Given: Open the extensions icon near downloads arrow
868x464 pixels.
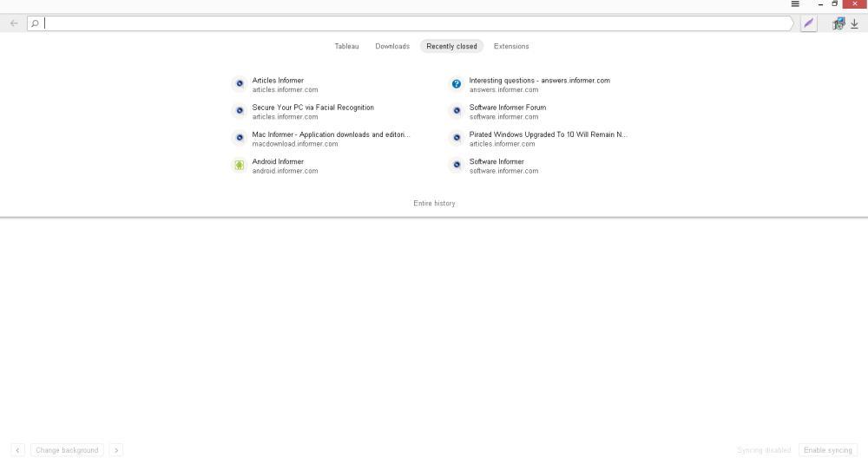Looking at the screenshot, I should pos(838,23).
